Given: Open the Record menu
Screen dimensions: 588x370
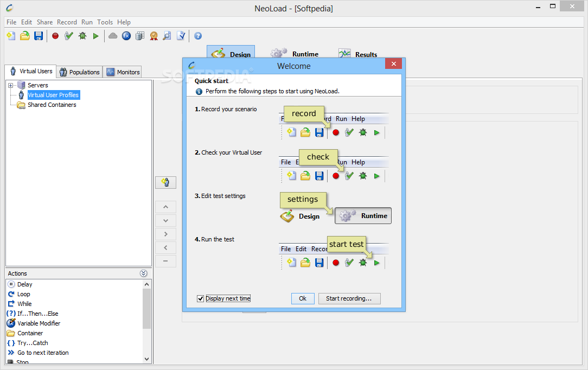Looking at the screenshot, I should (x=67, y=22).
